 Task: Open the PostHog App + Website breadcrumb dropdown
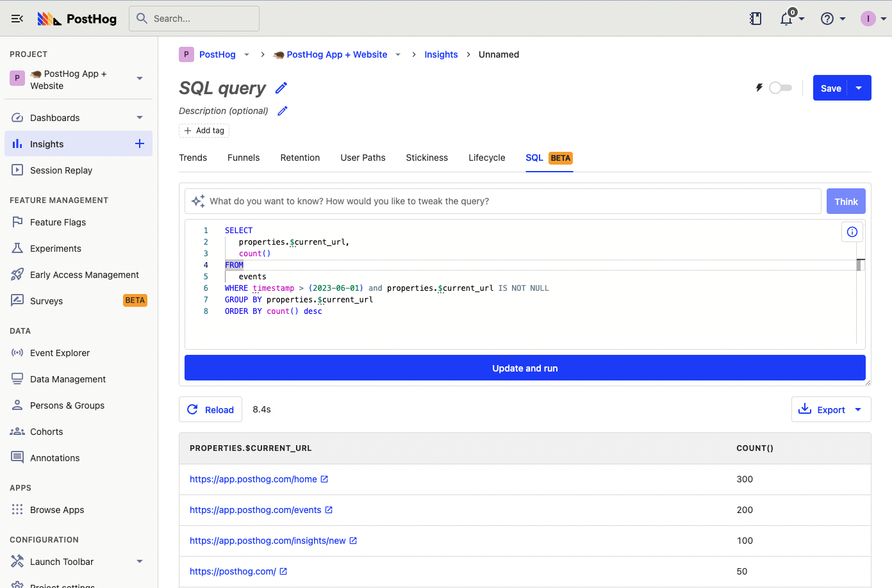click(398, 54)
